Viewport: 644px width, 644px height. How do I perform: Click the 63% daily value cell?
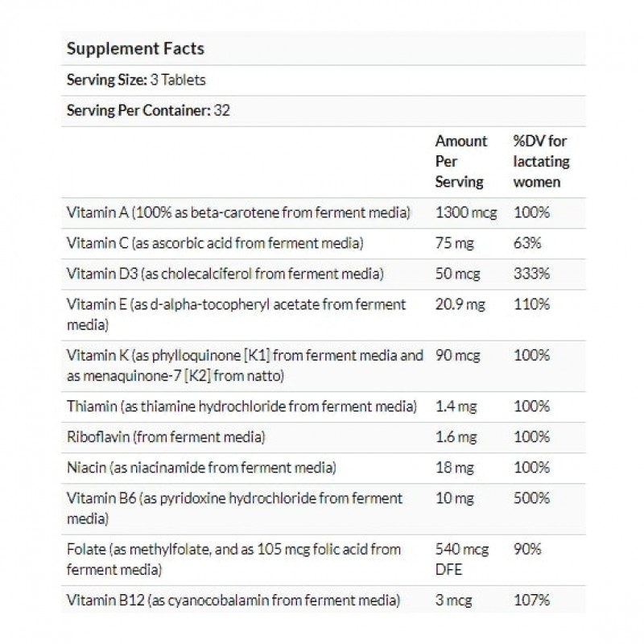(x=527, y=243)
